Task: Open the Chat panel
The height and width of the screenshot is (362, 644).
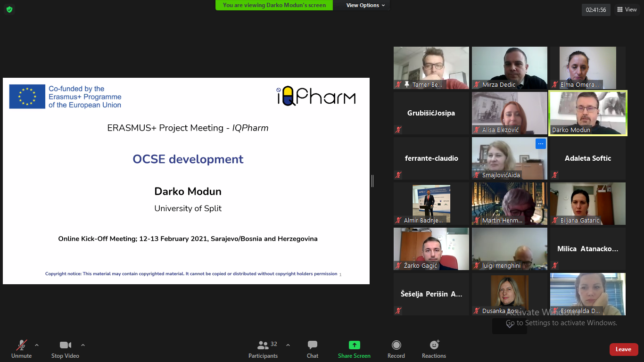Action: click(x=313, y=349)
